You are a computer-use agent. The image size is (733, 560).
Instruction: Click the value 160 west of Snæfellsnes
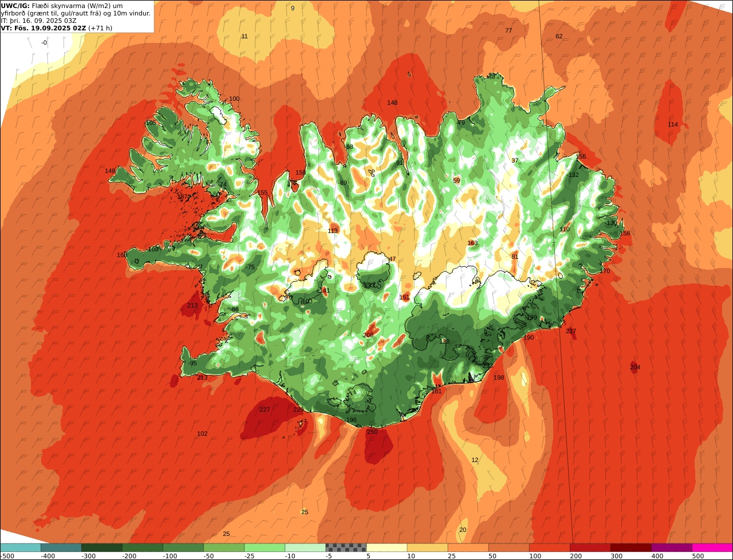(x=122, y=255)
